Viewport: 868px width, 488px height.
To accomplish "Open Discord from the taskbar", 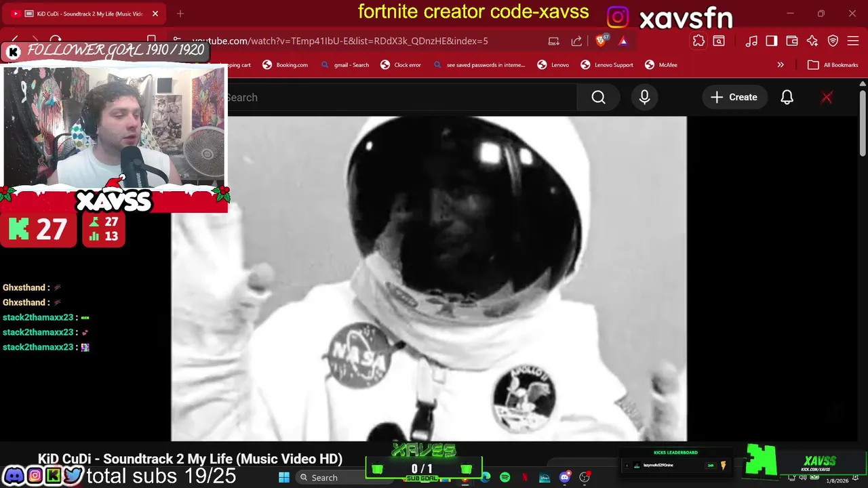I will click(x=565, y=478).
